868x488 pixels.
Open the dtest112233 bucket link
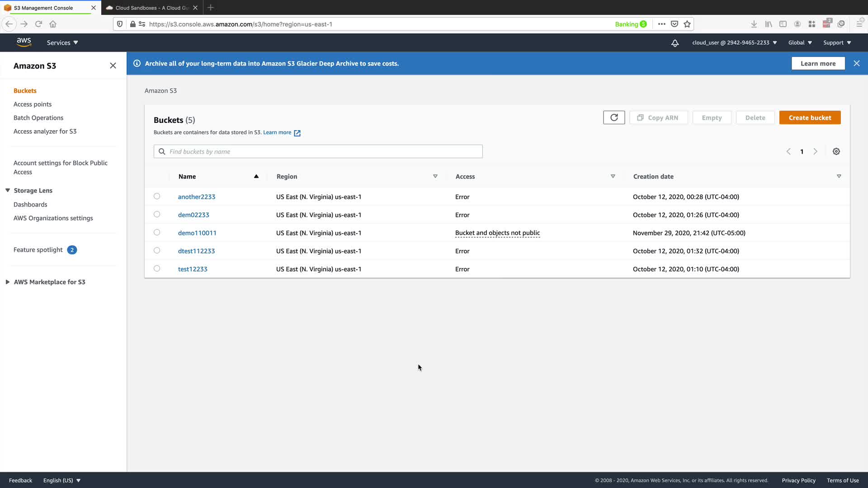tap(196, 251)
